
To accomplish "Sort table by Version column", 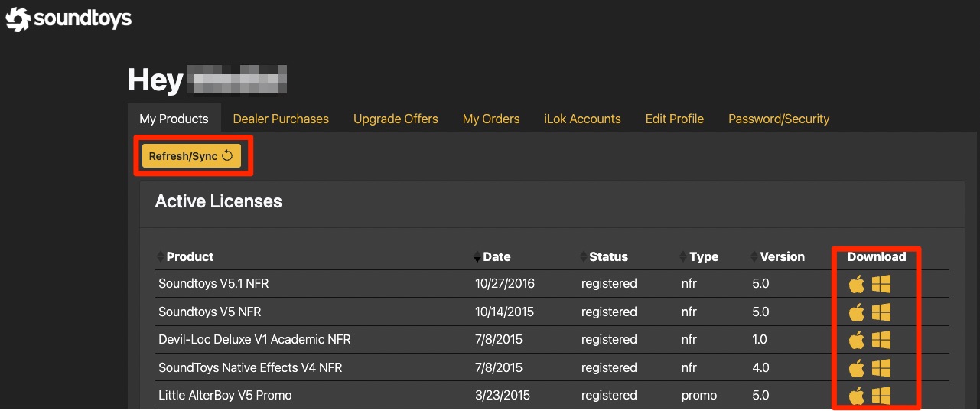I will (x=777, y=256).
